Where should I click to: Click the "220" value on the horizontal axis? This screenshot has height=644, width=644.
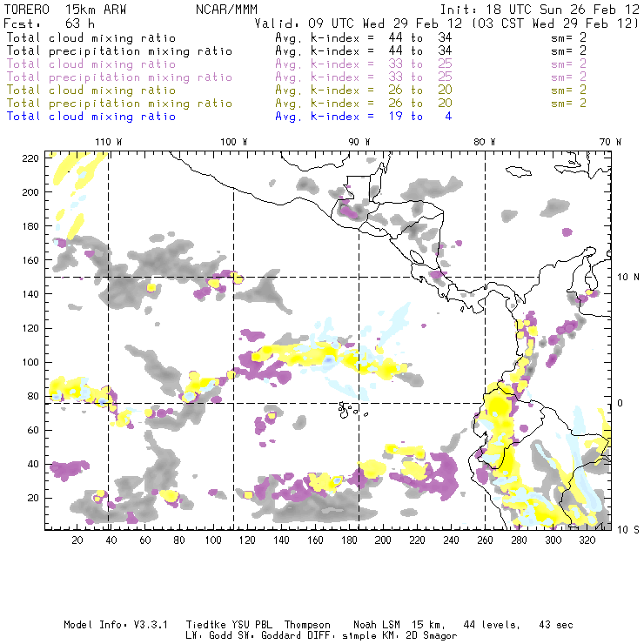(x=417, y=540)
